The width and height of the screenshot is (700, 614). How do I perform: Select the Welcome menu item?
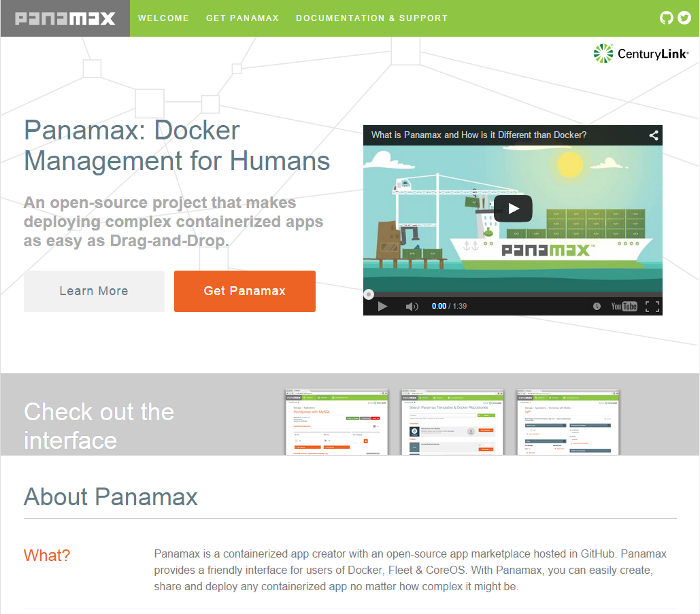163,18
